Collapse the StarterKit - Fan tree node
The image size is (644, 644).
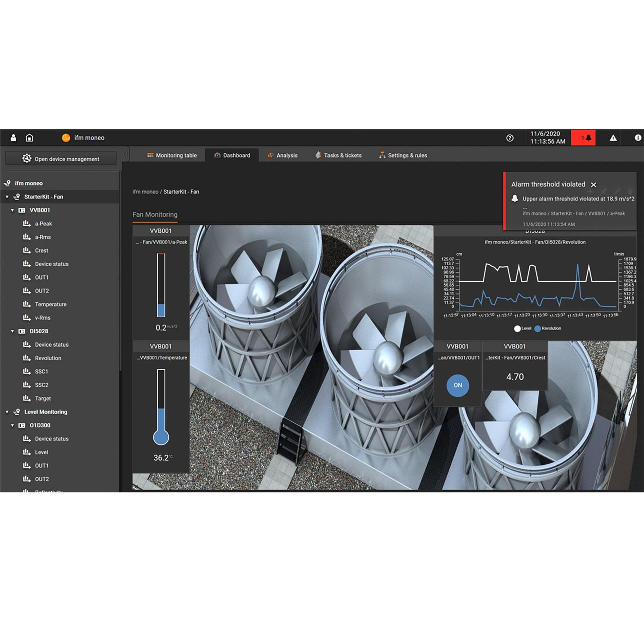(7, 197)
